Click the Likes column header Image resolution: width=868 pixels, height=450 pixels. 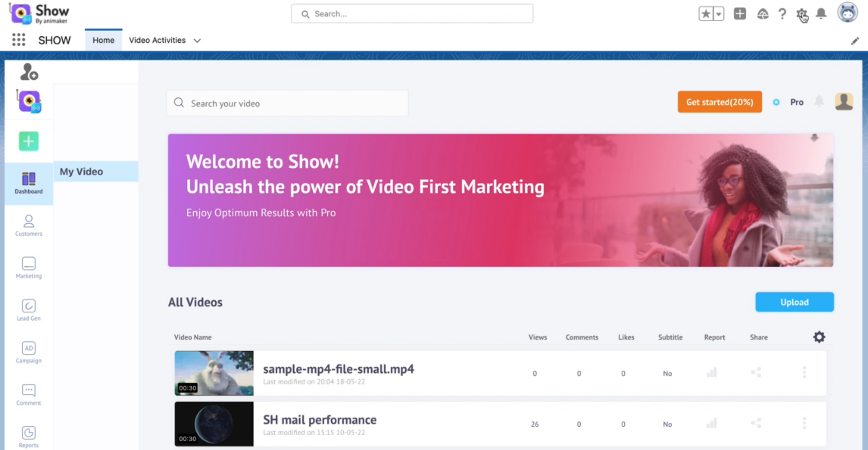click(x=626, y=337)
